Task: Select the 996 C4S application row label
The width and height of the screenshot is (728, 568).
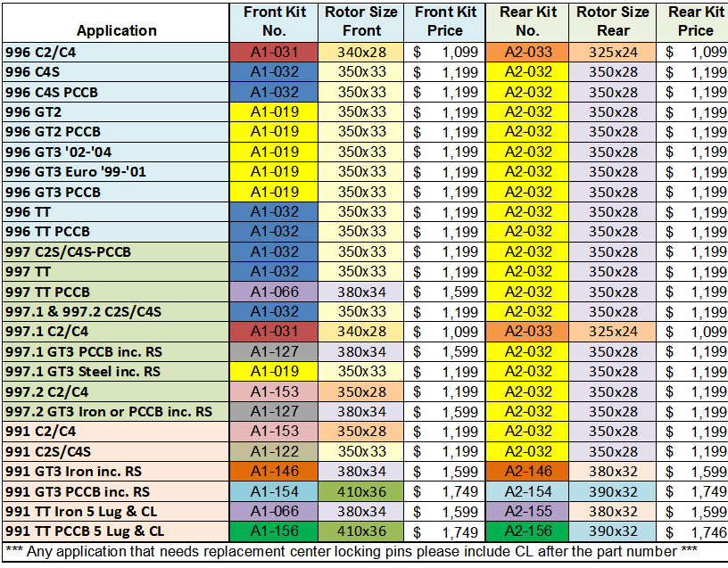Action: [x=116, y=72]
